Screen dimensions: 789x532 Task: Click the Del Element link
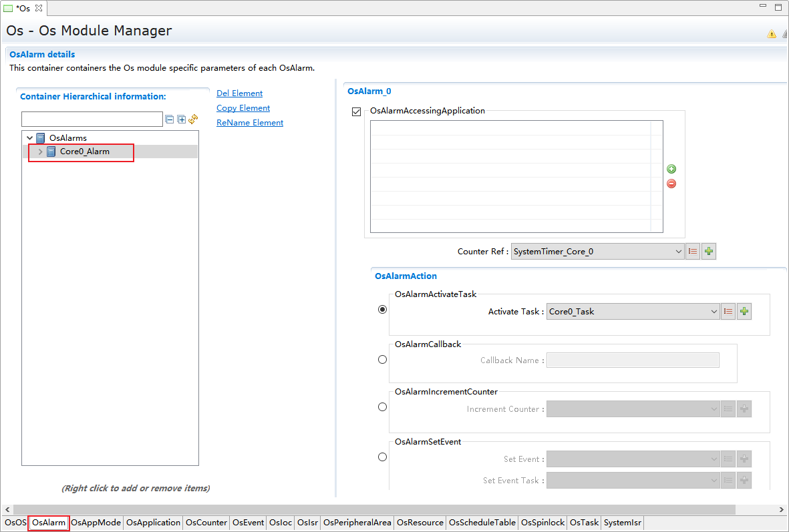pos(239,93)
